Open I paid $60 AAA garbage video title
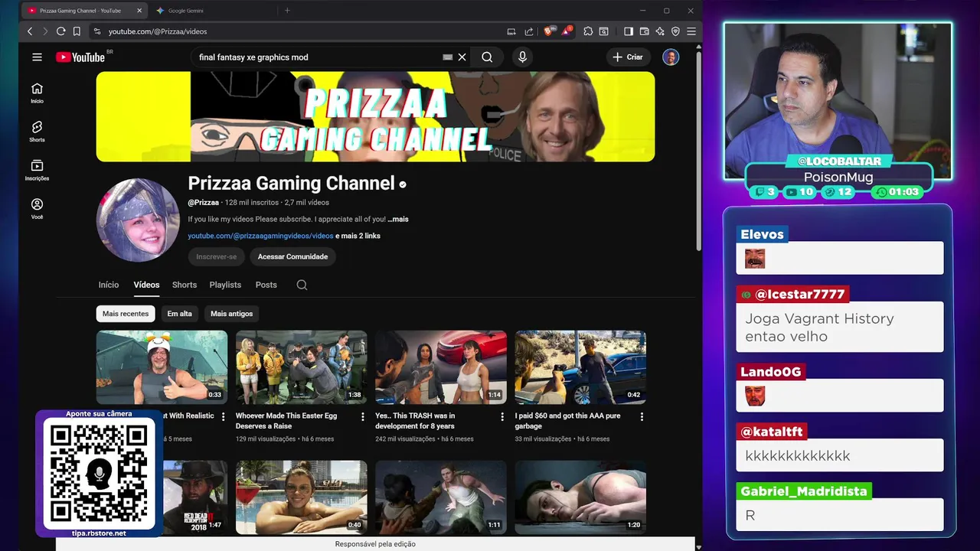 click(568, 421)
